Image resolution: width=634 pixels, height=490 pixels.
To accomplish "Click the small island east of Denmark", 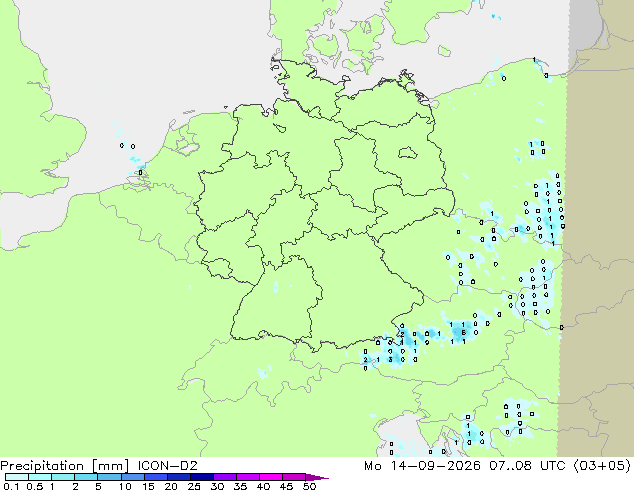I will [444, 51].
